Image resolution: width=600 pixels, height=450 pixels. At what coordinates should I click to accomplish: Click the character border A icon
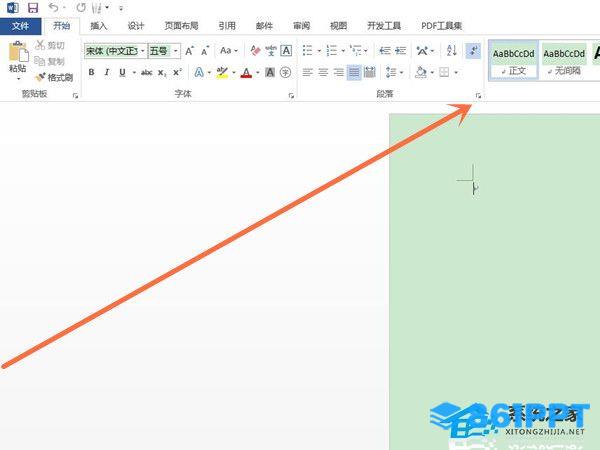[x=286, y=51]
